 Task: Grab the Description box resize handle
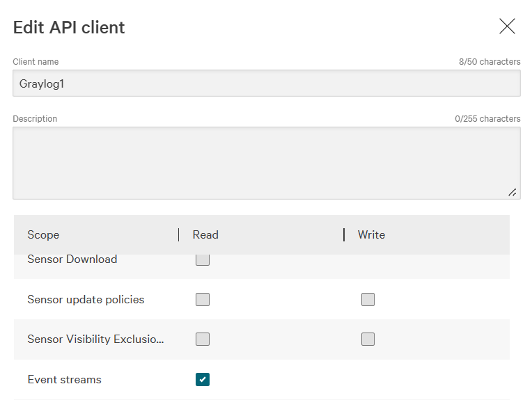[x=512, y=192]
